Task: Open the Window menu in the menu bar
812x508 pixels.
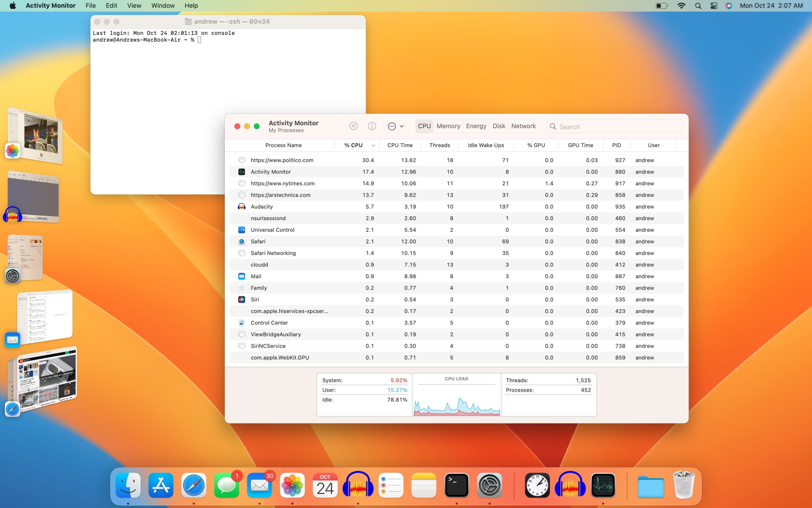Action: coord(163,6)
